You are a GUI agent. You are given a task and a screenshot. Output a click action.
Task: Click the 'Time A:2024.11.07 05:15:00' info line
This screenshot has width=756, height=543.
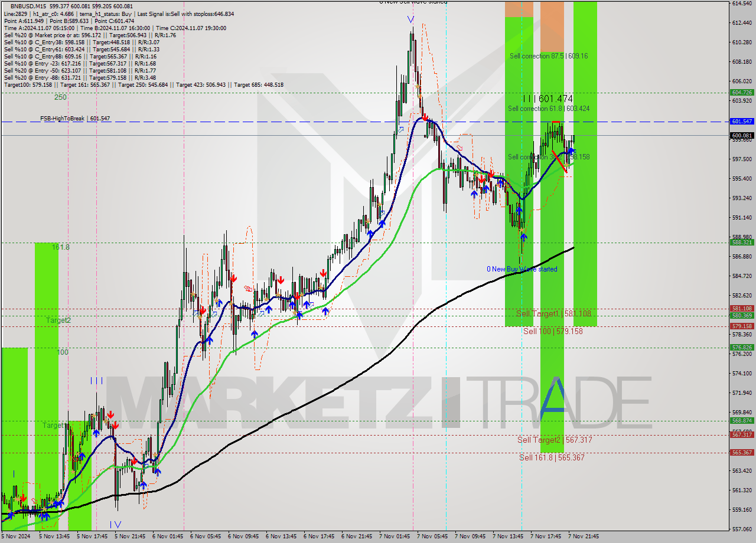pos(115,28)
